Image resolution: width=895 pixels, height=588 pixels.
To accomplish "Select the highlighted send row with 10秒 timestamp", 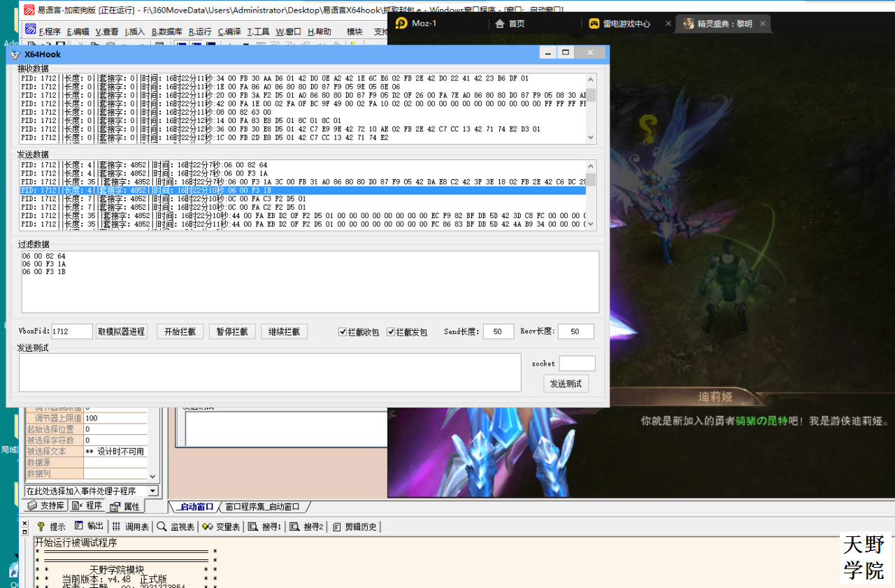I will click(x=303, y=190).
